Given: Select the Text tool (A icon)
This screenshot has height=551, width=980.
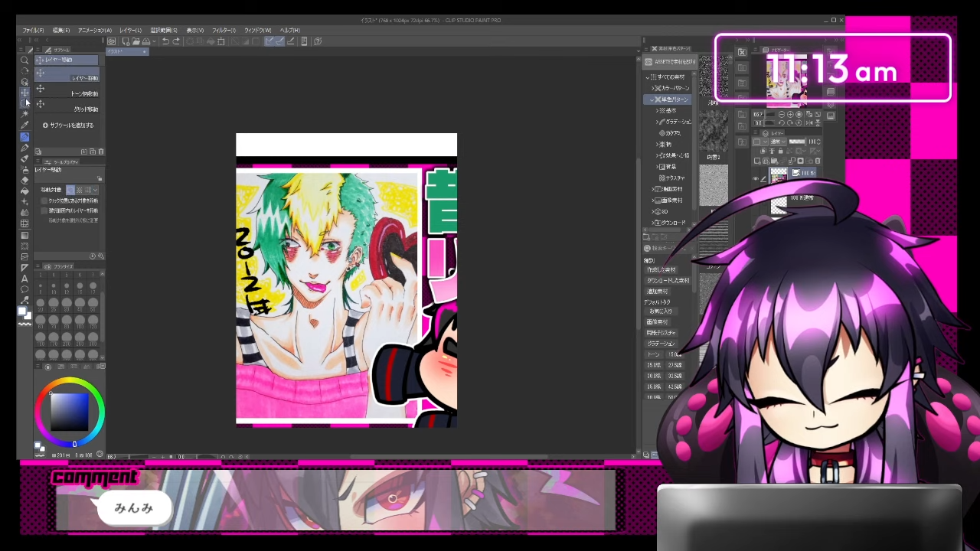Looking at the screenshot, I should 24,279.
